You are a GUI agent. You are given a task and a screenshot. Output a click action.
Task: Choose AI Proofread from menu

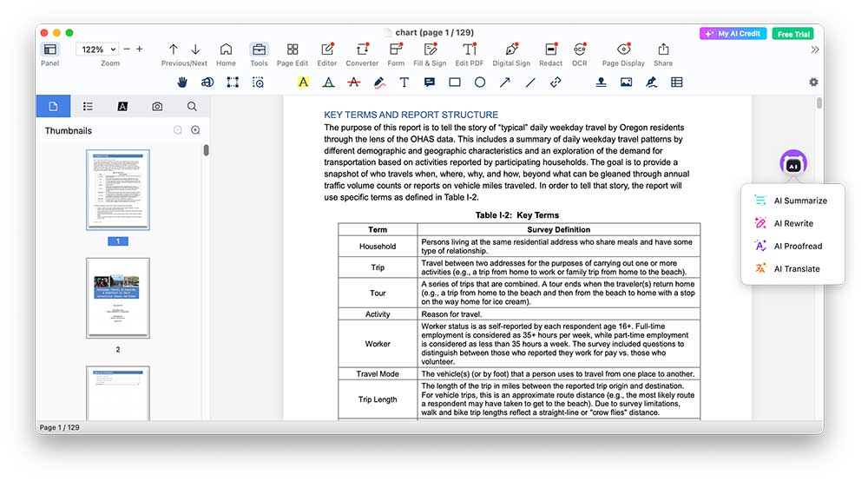point(792,246)
